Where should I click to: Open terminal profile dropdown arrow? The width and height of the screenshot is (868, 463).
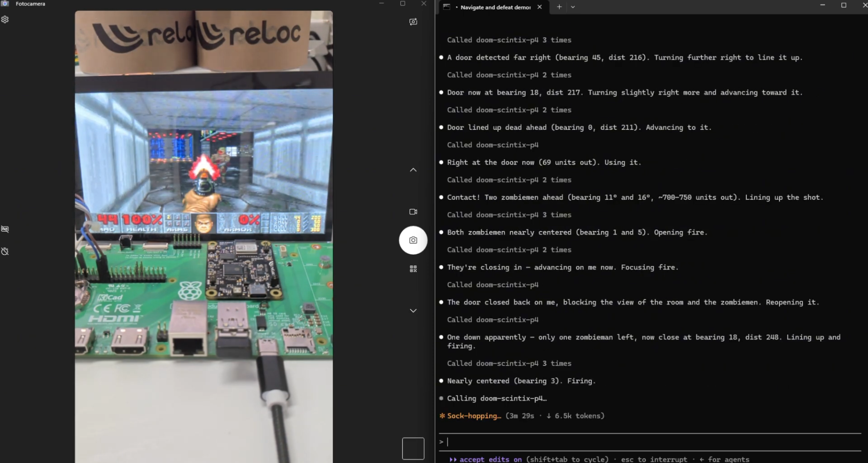(x=573, y=7)
